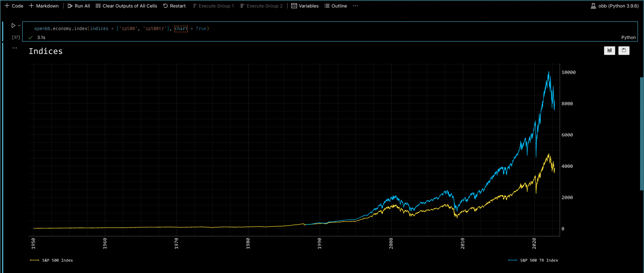Viewport: 644px width, 273px height.
Task: Click the 2020 x-axis label
Action: [x=534, y=243]
